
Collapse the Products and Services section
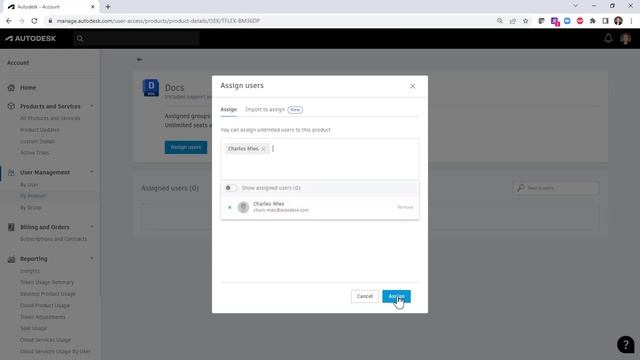(91, 106)
